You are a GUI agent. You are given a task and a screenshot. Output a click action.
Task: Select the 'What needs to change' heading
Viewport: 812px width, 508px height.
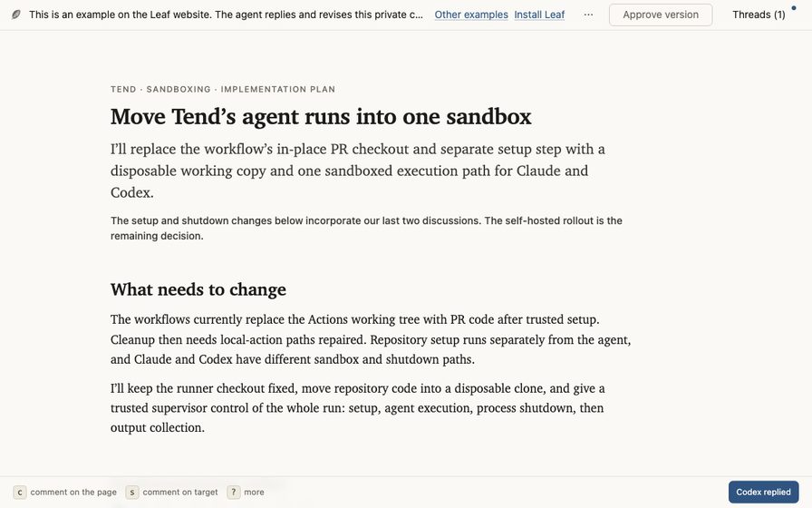(198, 289)
